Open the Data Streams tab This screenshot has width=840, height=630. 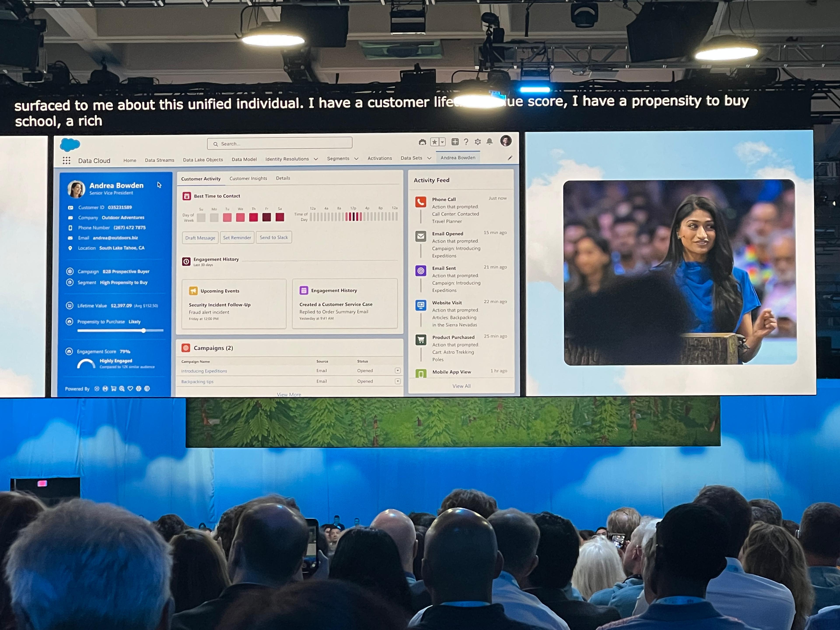coord(159,160)
